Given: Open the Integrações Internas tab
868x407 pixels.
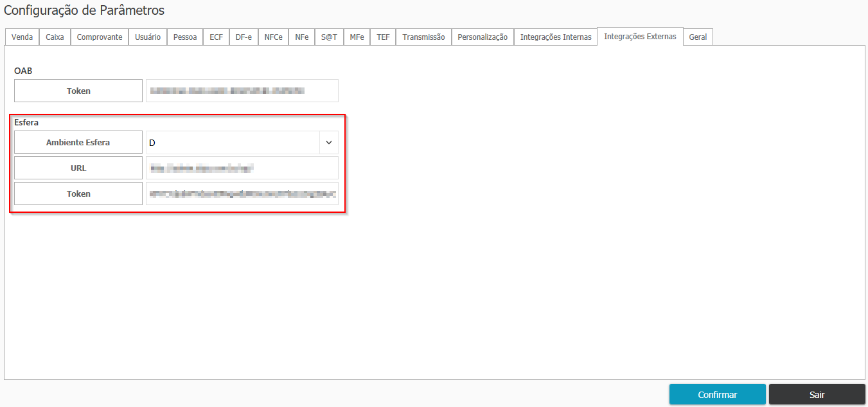Looking at the screenshot, I should (556, 37).
